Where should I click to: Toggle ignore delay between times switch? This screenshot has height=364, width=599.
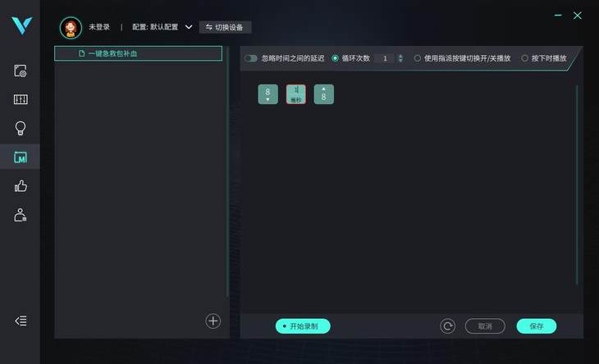click(x=250, y=58)
